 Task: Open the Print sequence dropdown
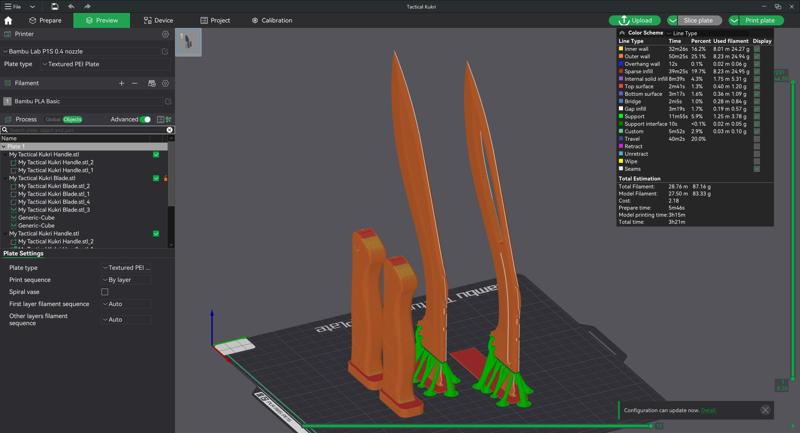coord(127,280)
